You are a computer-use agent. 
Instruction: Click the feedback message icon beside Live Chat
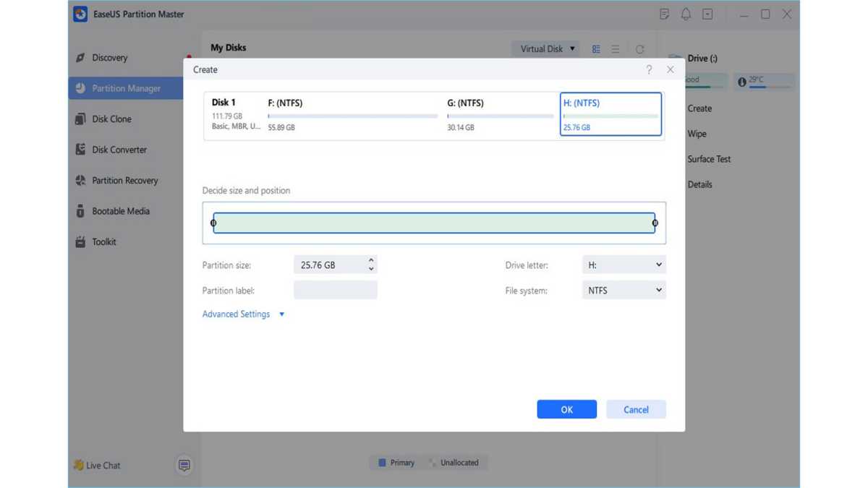click(x=184, y=466)
